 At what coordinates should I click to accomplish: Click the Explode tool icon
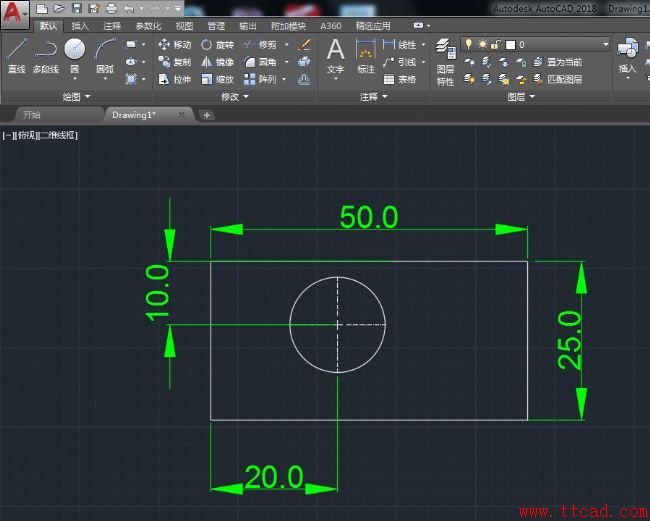point(304,62)
